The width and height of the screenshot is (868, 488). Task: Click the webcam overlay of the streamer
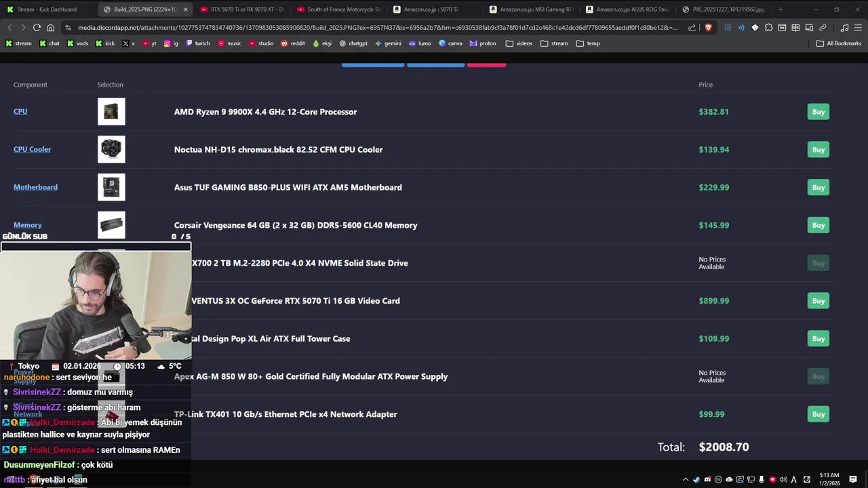96,305
